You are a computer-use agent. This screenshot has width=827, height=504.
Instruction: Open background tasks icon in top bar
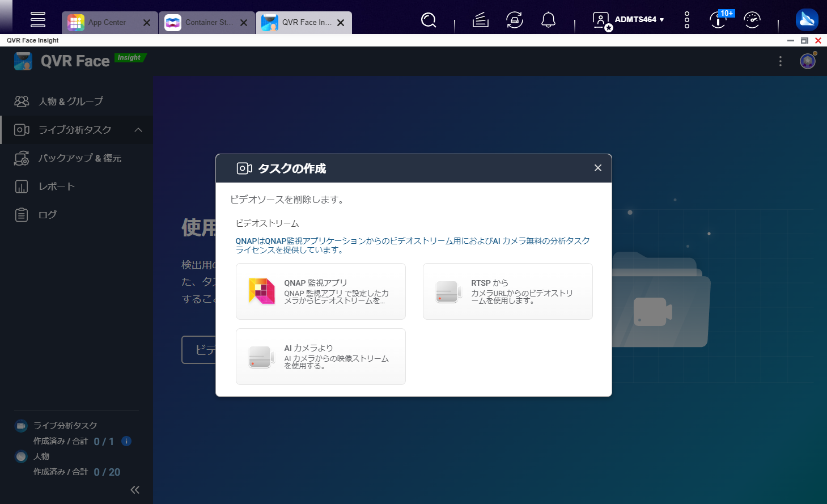[481, 20]
